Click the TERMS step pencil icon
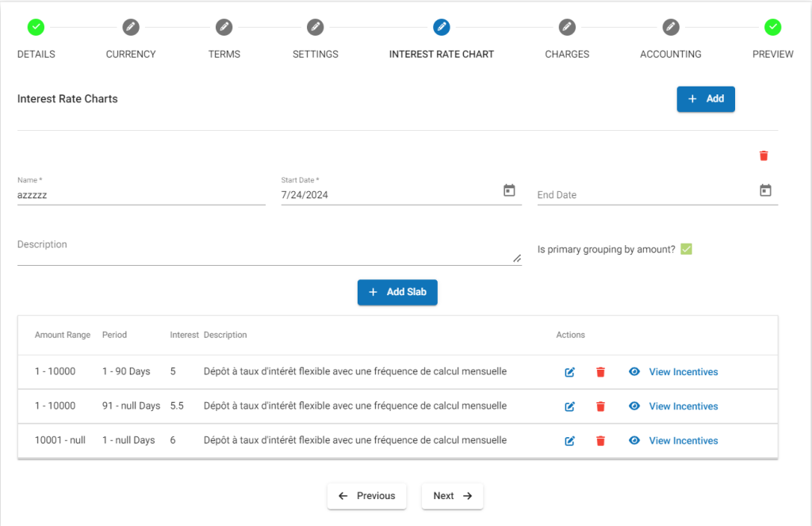Viewport: 812px width, 526px height. [224, 27]
